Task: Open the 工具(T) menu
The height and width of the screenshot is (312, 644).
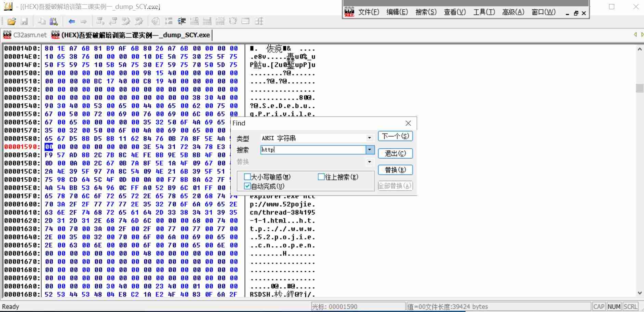Action: click(484, 12)
